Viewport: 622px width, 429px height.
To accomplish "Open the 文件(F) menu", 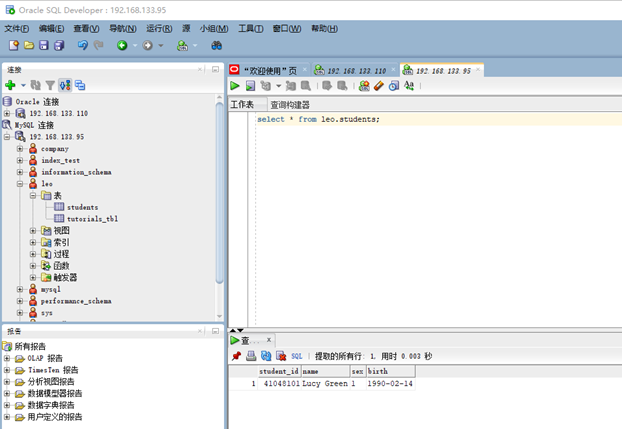I will [x=17, y=29].
